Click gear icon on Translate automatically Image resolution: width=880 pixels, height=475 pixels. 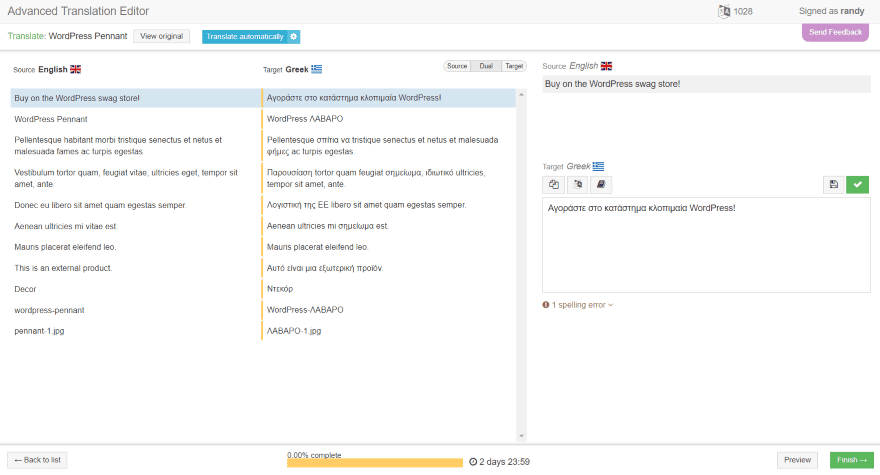(x=293, y=37)
